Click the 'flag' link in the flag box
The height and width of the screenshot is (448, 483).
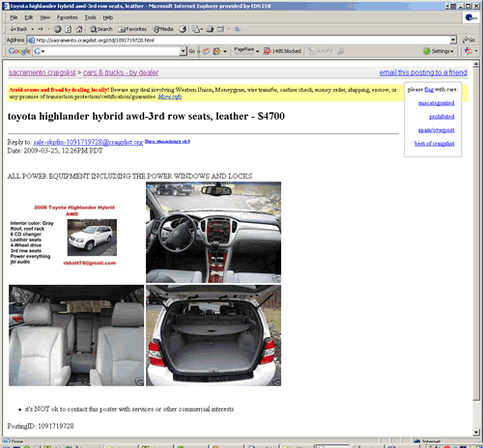[x=429, y=90]
